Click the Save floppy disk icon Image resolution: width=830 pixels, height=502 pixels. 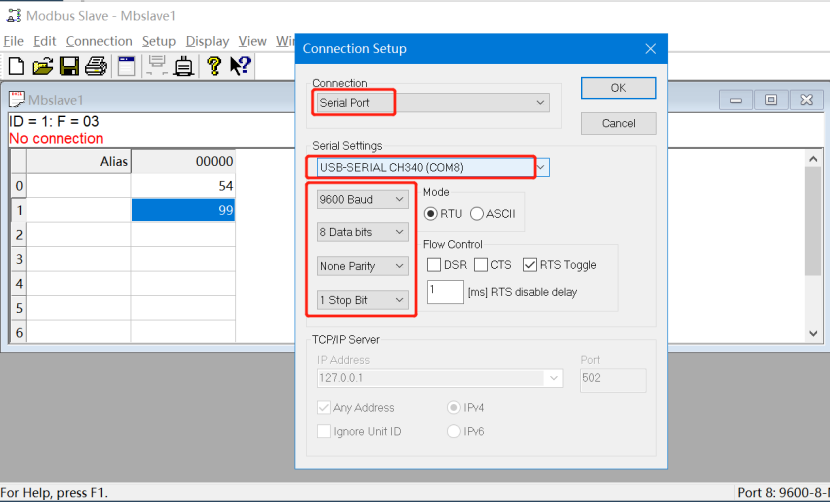[x=69, y=66]
